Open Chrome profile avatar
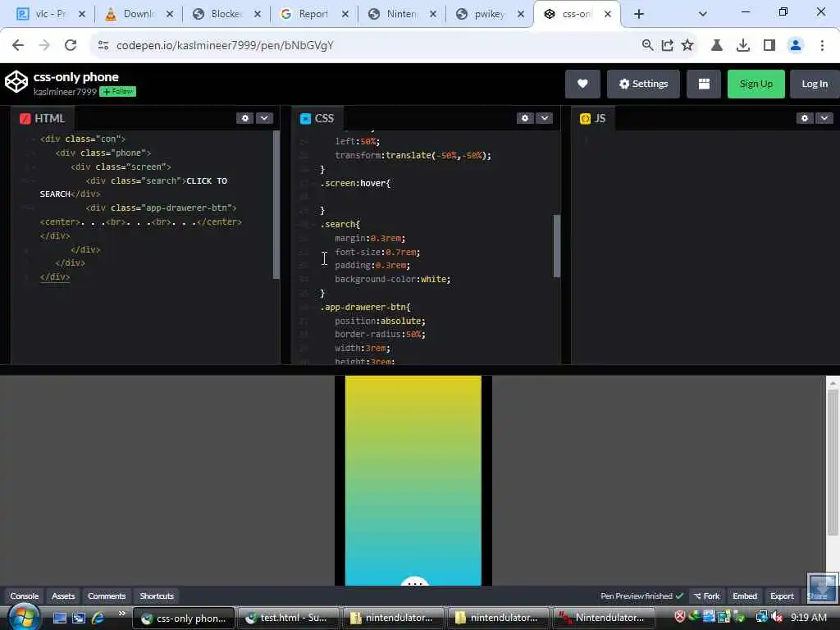 [796, 45]
